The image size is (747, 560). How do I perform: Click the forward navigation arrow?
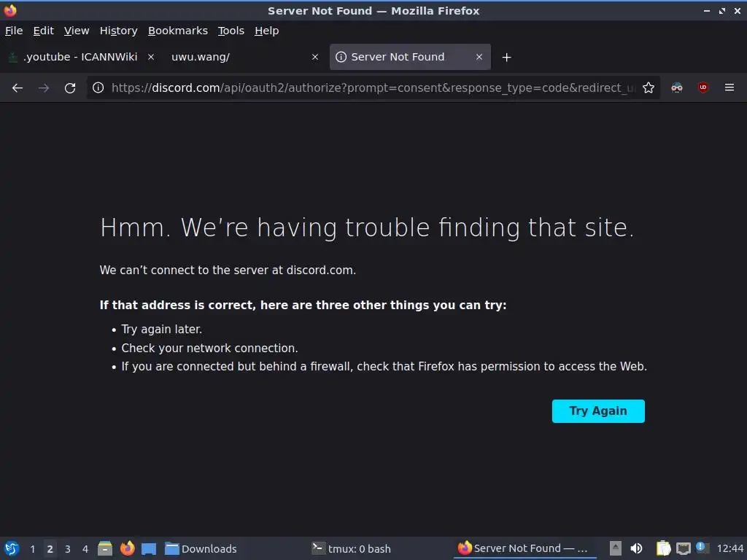point(44,87)
